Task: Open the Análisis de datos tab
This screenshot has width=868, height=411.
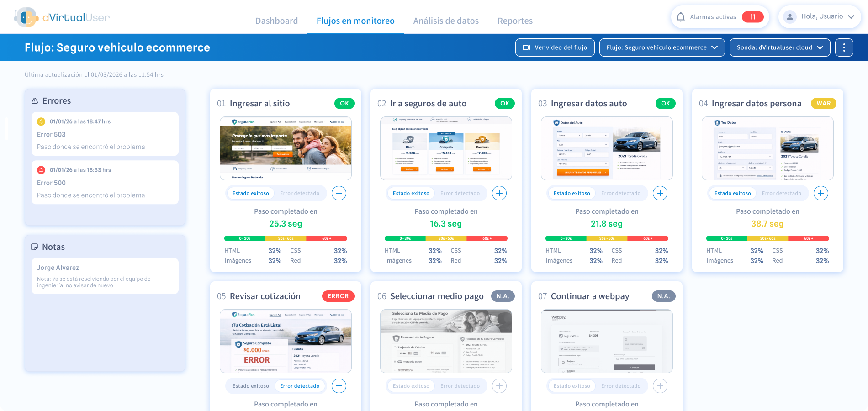Action: 446,21
